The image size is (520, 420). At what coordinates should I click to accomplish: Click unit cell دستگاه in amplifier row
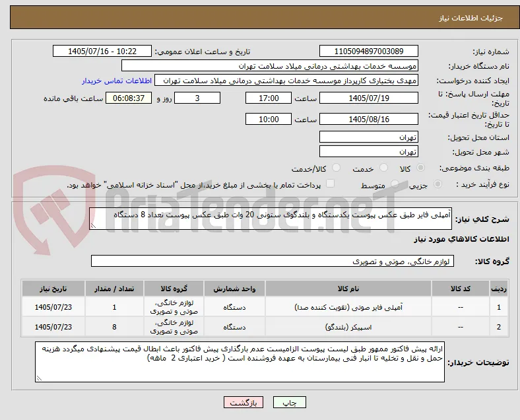(x=234, y=307)
